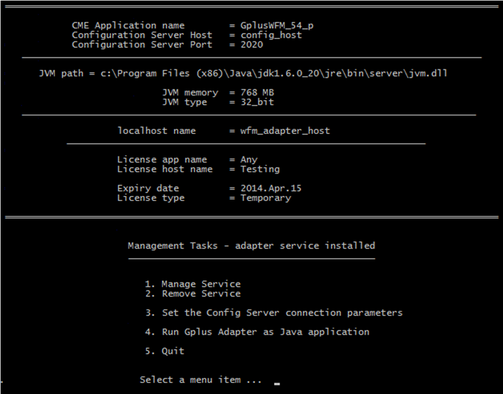Image resolution: width=503 pixels, height=394 pixels.
Task: Click the CME Application name label
Action: (128, 26)
